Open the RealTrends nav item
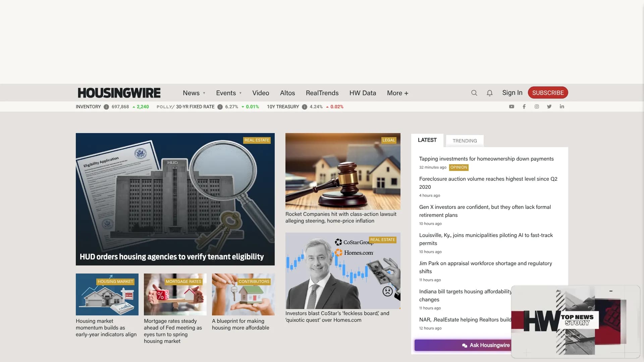This screenshot has height=362, width=644. [x=322, y=93]
